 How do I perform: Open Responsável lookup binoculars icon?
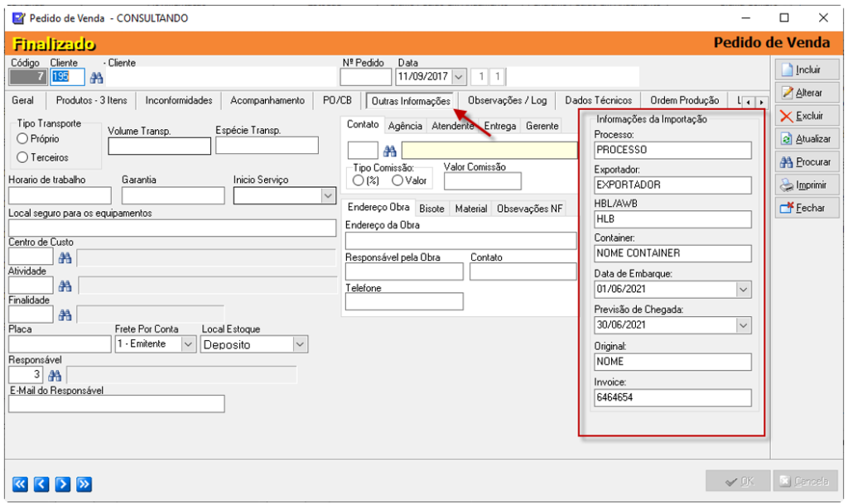pos(55,375)
